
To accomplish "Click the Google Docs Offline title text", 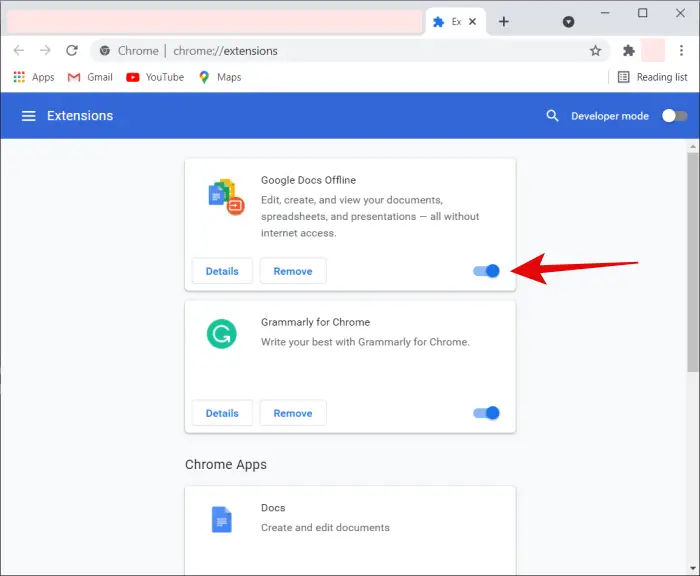I will click(x=308, y=180).
